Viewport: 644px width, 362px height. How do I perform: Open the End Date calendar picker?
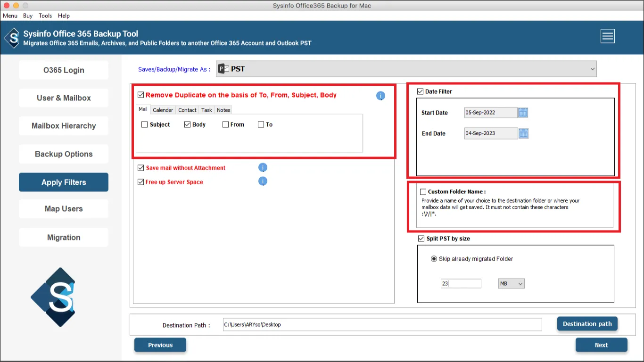[523, 133]
